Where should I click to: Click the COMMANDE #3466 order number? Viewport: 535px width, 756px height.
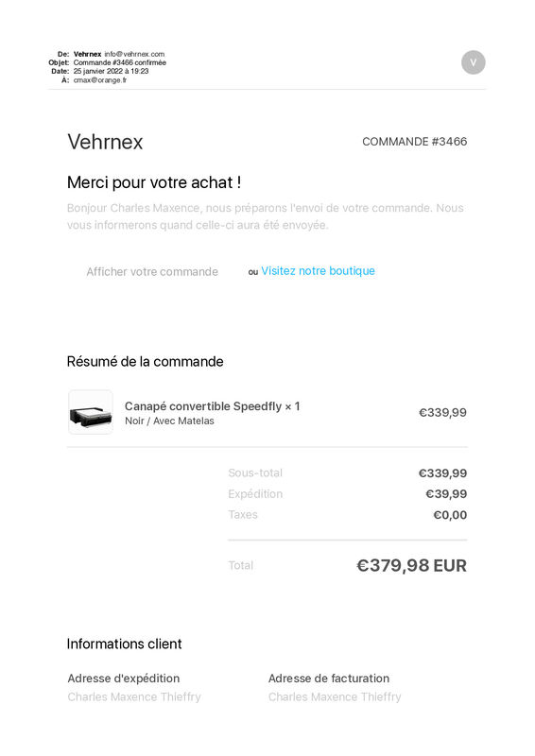414,142
